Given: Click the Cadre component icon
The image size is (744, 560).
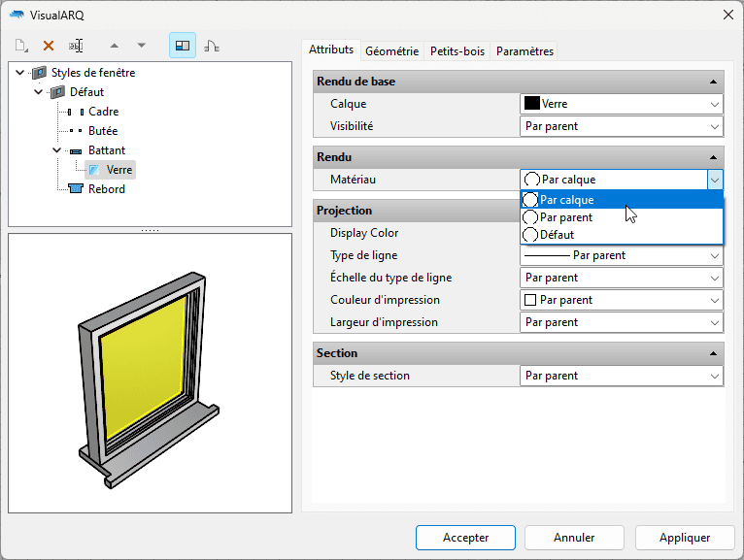Looking at the screenshot, I should coord(76,112).
